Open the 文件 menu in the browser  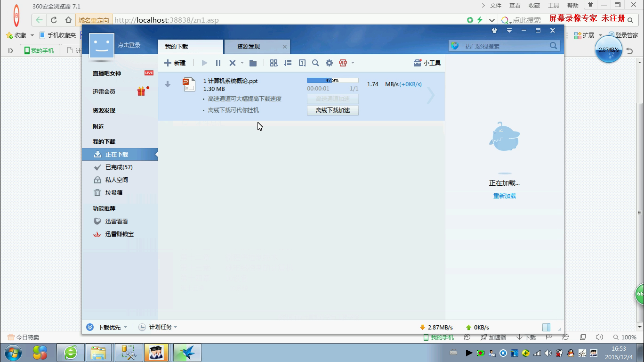[x=496, y=6]
